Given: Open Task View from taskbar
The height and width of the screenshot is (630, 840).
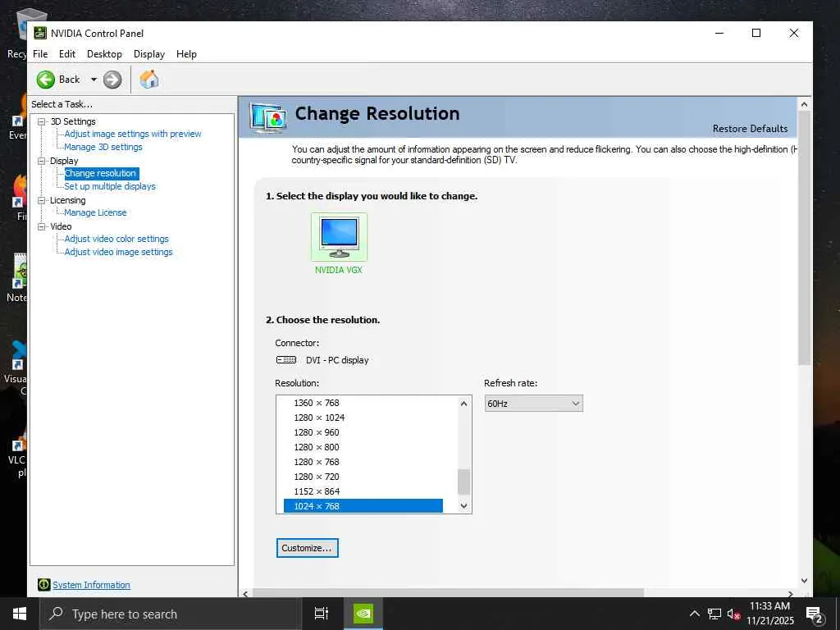Looking at the screenshot, I should tap(321, 614).
